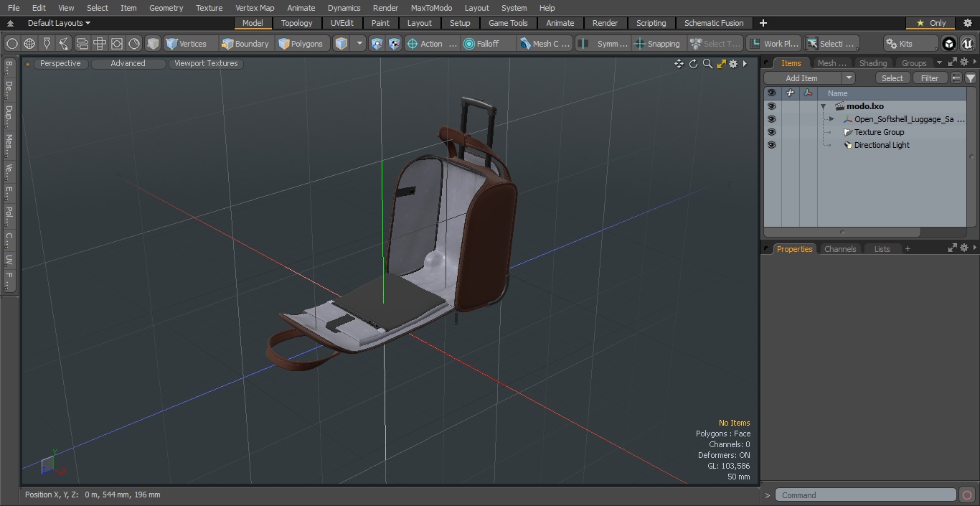Open the Items panel gear options
Image resolution: width=980 pixels, height=506 pixels.
[x=964, y=63]
